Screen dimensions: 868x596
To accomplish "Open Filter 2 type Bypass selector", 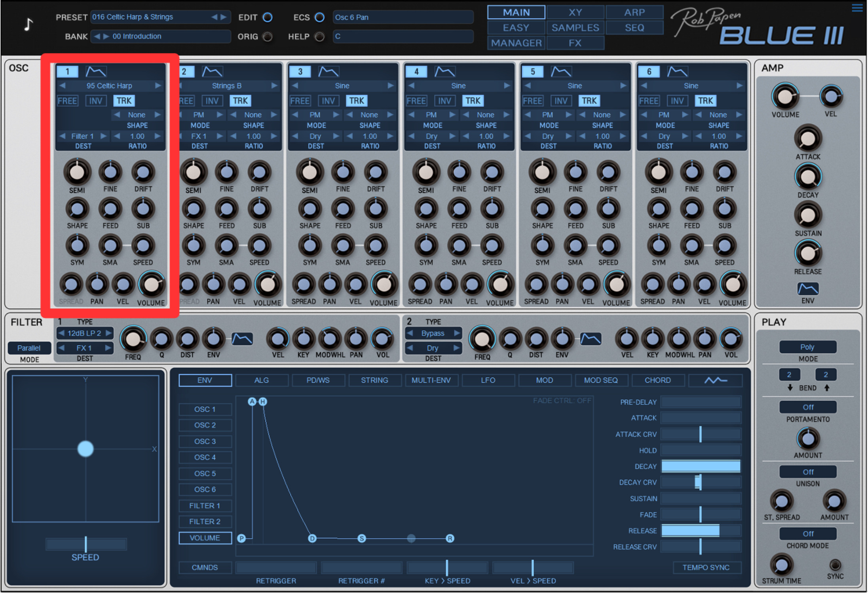I will coord(433,333).
